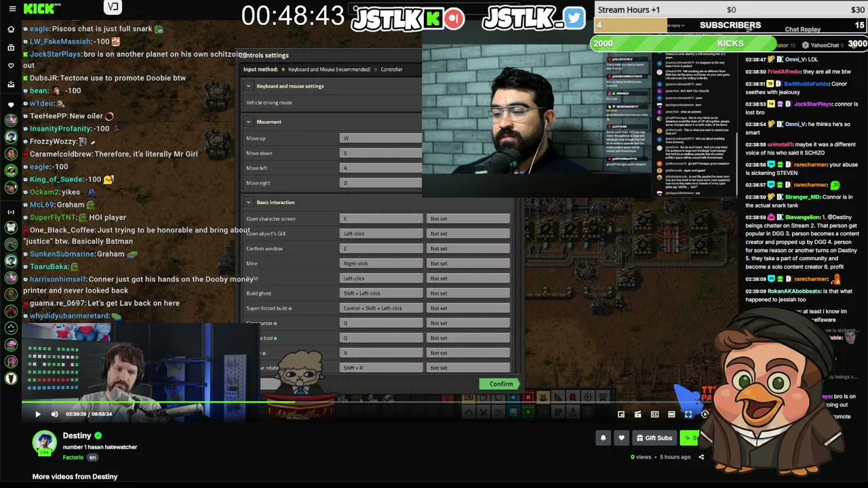The image size is (868, 488).
Task: Click More videos from Destiny heading
Action: [x=75, y=476]
